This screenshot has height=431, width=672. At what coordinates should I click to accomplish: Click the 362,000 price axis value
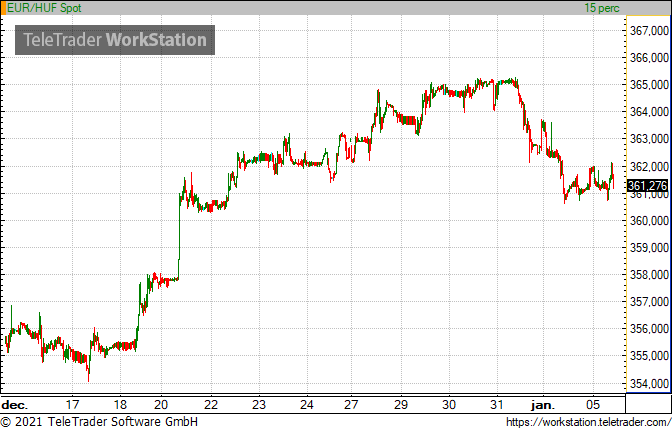coord(649,166)
